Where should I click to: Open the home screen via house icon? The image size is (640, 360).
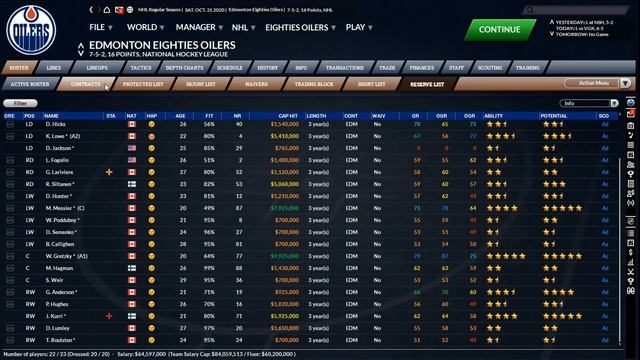(x=107, y=10)
